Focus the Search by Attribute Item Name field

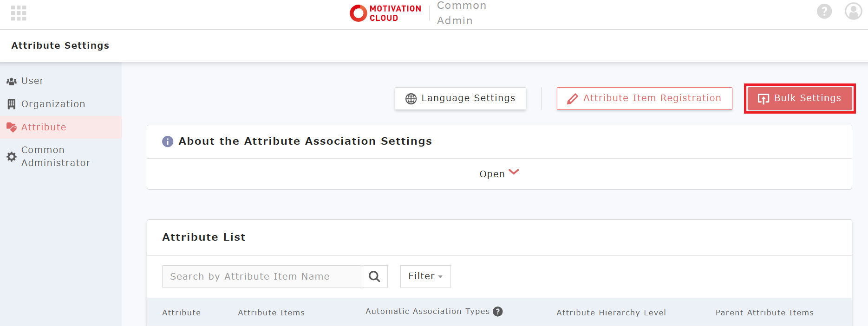[x=261, y=277]
